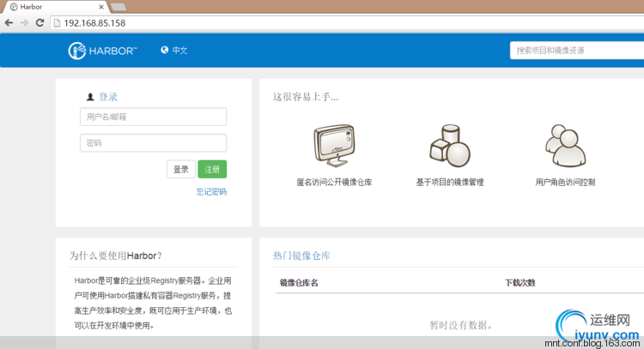Screen dimensions: 644x349
Task: Click the address bar showing 192.168.85.158
Action: click(x=347, y=23)
